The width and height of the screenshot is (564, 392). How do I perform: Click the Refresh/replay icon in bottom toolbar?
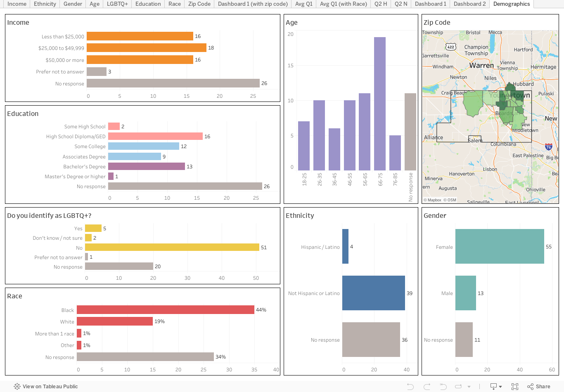pyautogui.click(x=458, y=387)
